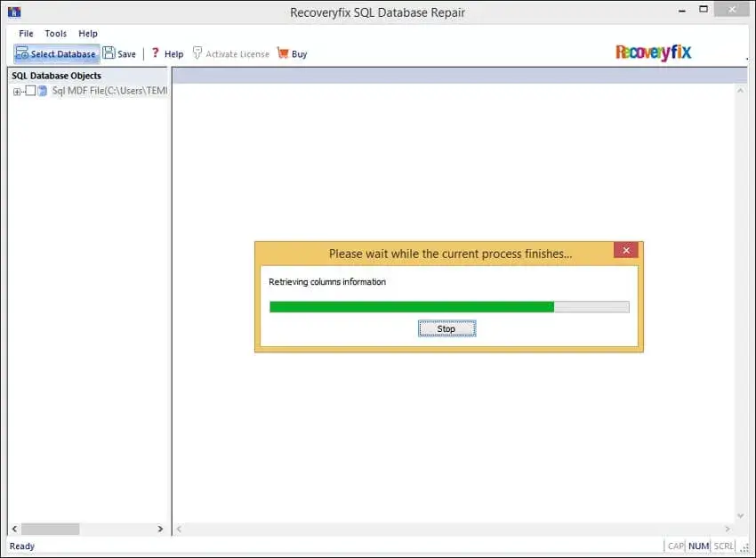Click the 'Ready' status bar text
This screenshot has width=756, height=558.
pos(22,546)
